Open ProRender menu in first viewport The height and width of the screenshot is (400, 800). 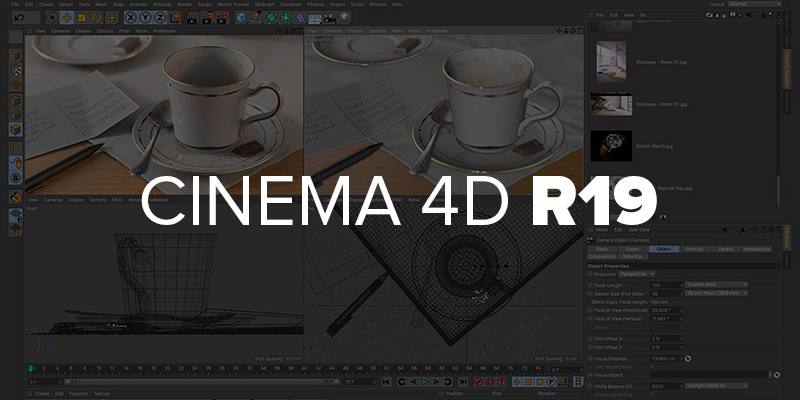coord(165,31)
